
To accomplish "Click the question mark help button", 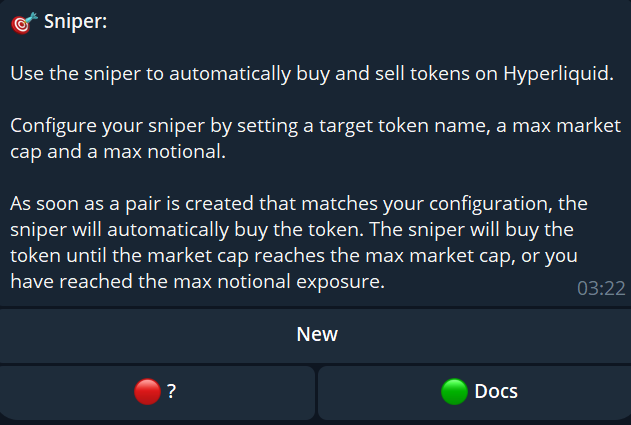I will pyautogui.click(x=158, y=393).
